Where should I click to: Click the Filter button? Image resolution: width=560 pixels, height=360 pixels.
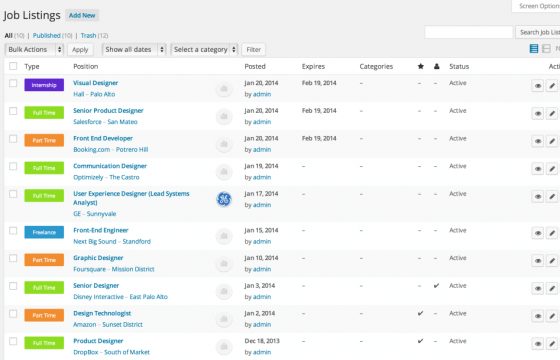[x=254, y=50]
